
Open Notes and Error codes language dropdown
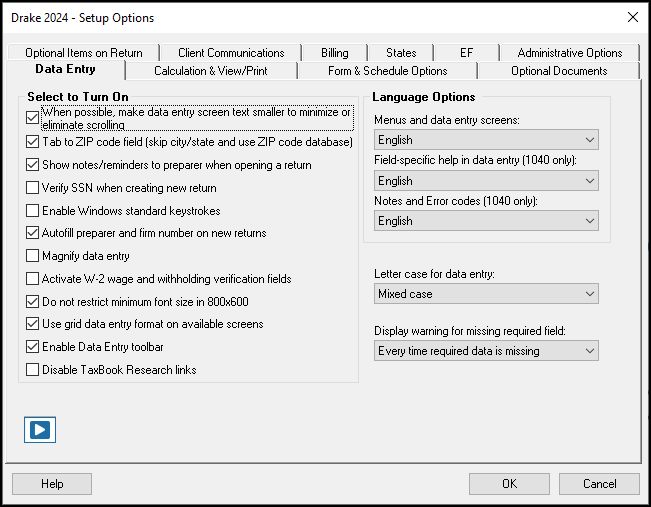click(x=486, y=220)
